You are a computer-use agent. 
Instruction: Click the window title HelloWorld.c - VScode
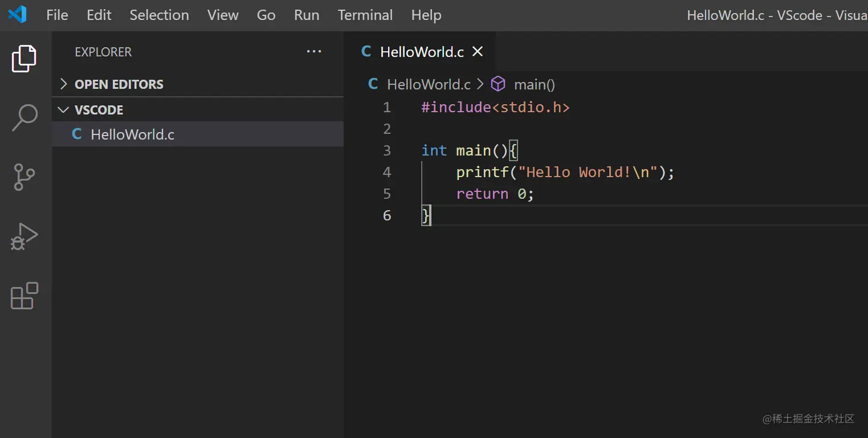pos(777,15)
